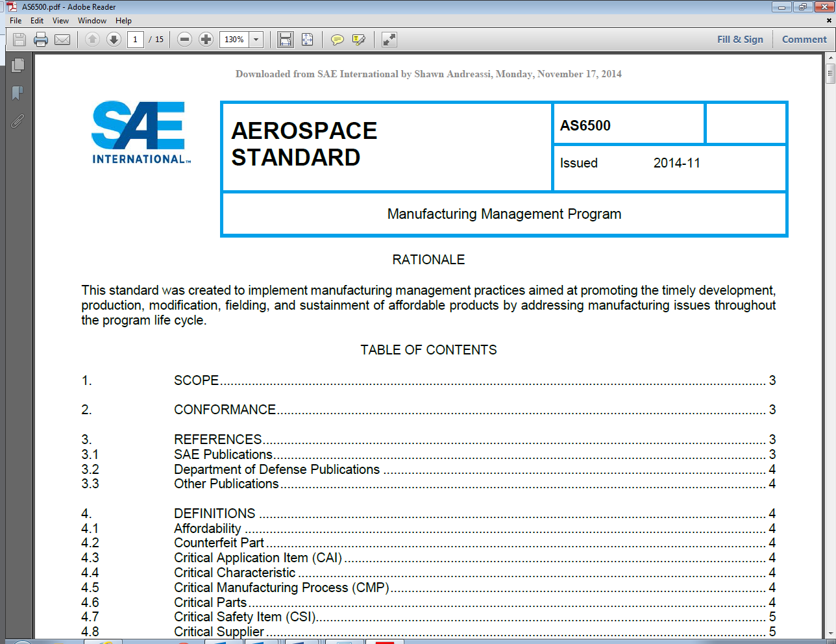The width and height of the screenshot is (836, 644).
Task: Close the document with the menu-bar X
Action: (829, 21)
